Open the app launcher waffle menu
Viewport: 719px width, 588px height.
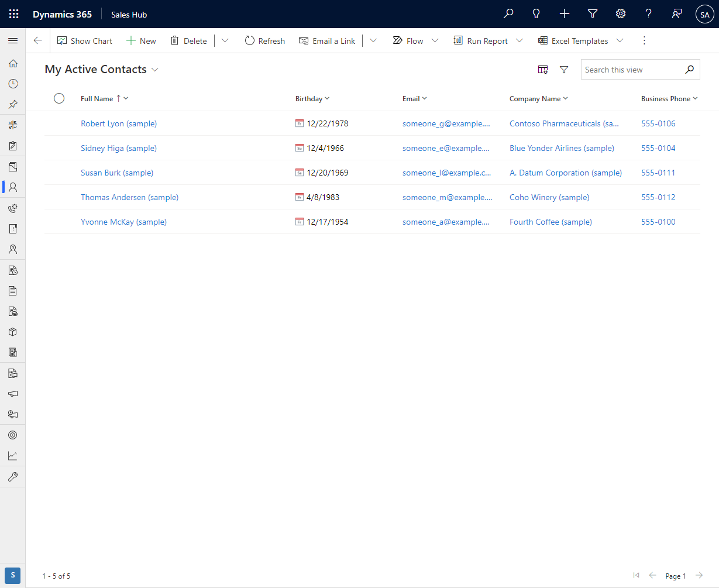point(13,14)
